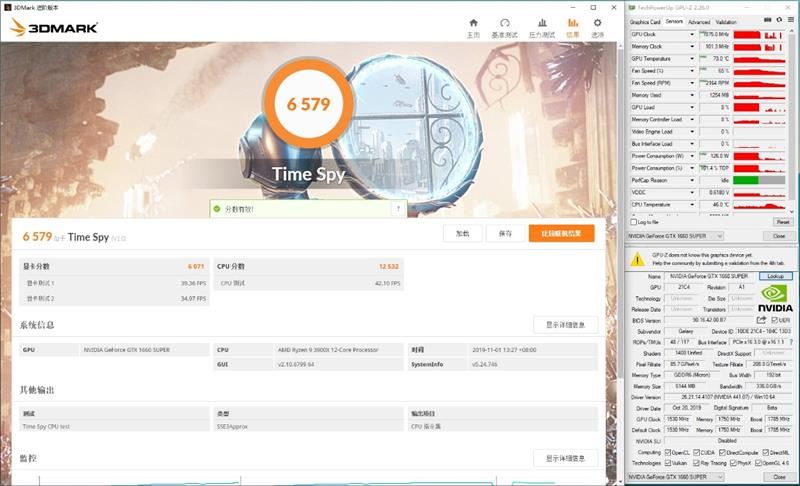Open GPU Temperature sensor dropdown
The height and width of the screenshot is (486, 800).
click(692, 59)
